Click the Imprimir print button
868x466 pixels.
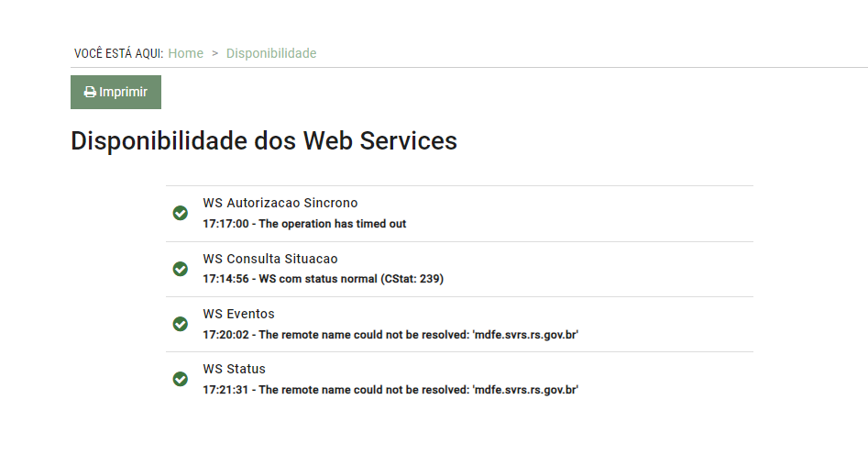pos(115,92)
